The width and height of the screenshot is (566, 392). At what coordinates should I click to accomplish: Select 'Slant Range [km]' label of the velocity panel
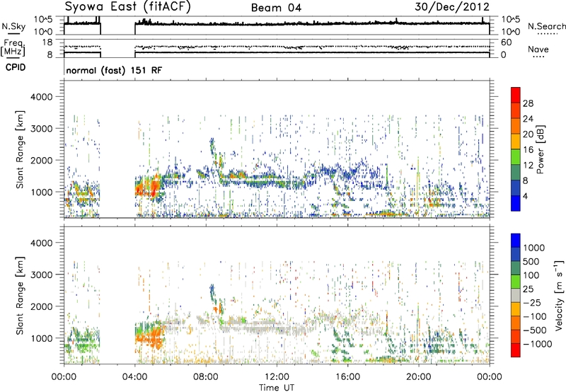[x=20, y=295]
